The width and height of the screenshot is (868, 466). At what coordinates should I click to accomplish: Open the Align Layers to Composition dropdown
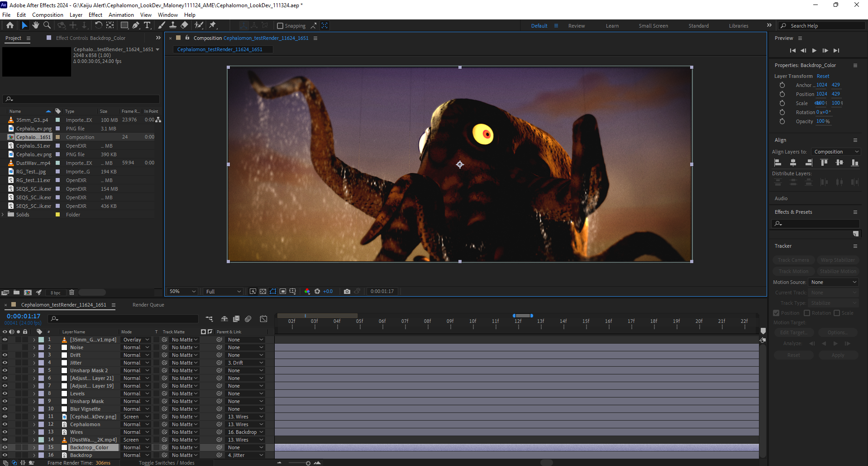point(836,152)
